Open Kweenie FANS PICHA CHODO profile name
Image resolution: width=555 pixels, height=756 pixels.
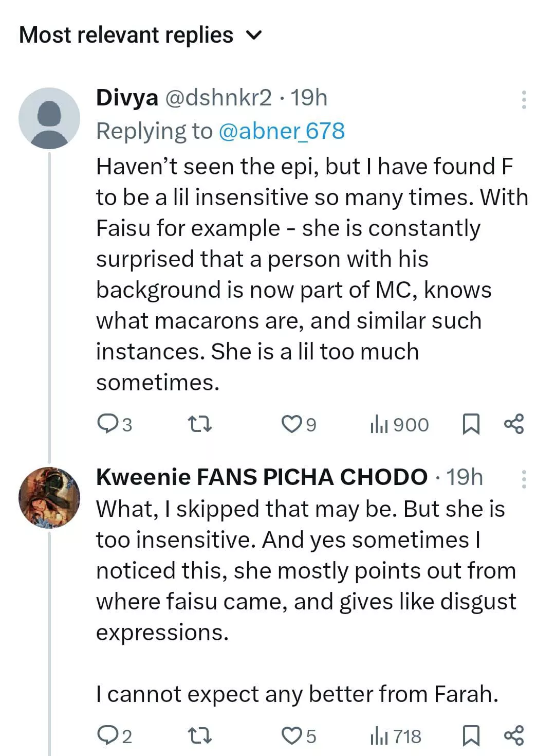[262, 477]
